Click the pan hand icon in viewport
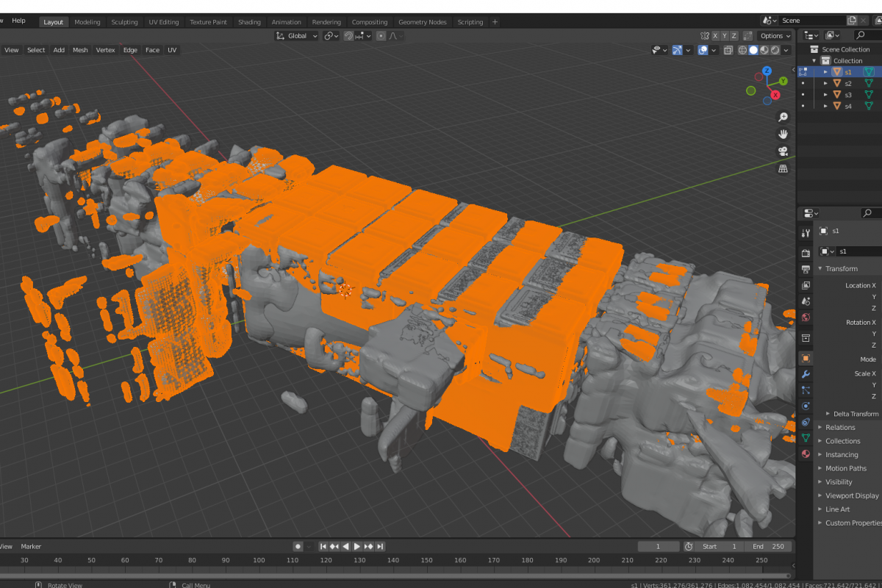Image resolution: width=882 pixels, height=588 pixels. 783,135
